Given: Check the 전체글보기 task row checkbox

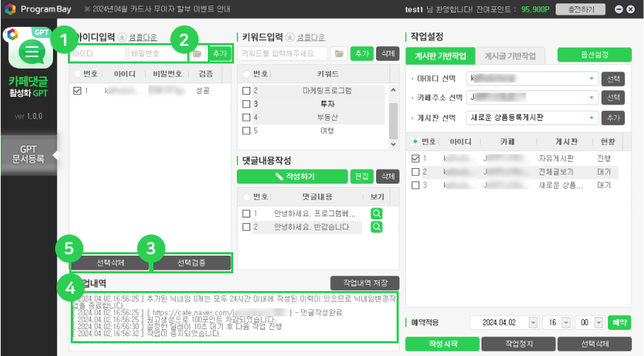Looking at the screenshot, I should (416, 172).
